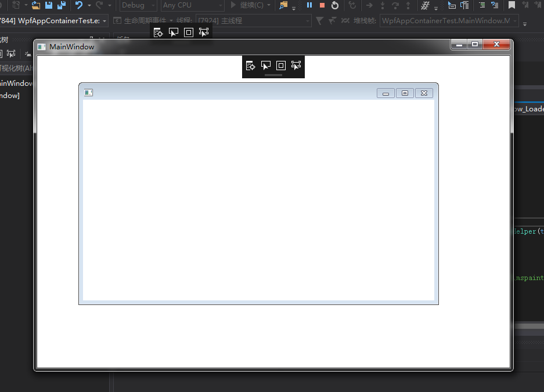This screenshot has height=392, width=544.
Task: Open toolbar overflow options next to stack frame
Action: (525, 24)
